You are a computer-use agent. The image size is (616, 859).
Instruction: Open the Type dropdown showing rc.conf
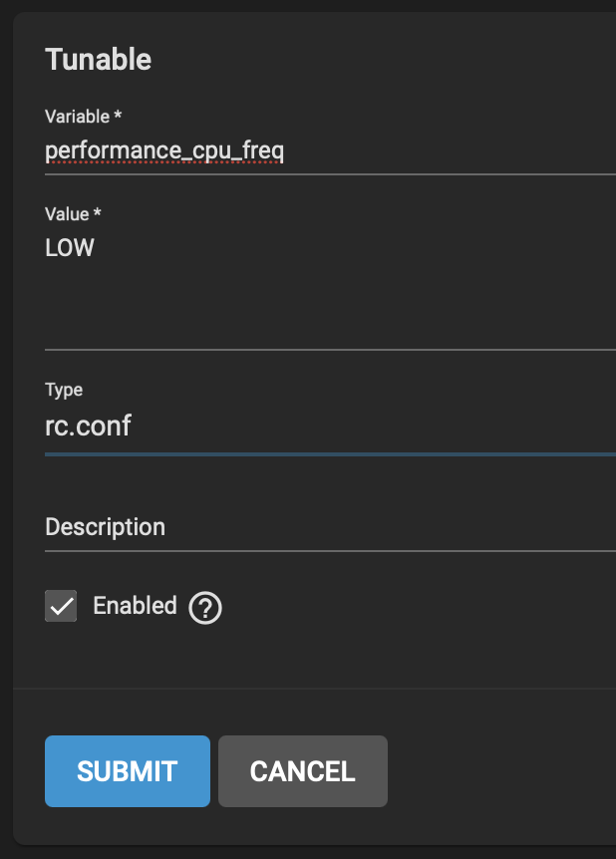pos(330,426)
